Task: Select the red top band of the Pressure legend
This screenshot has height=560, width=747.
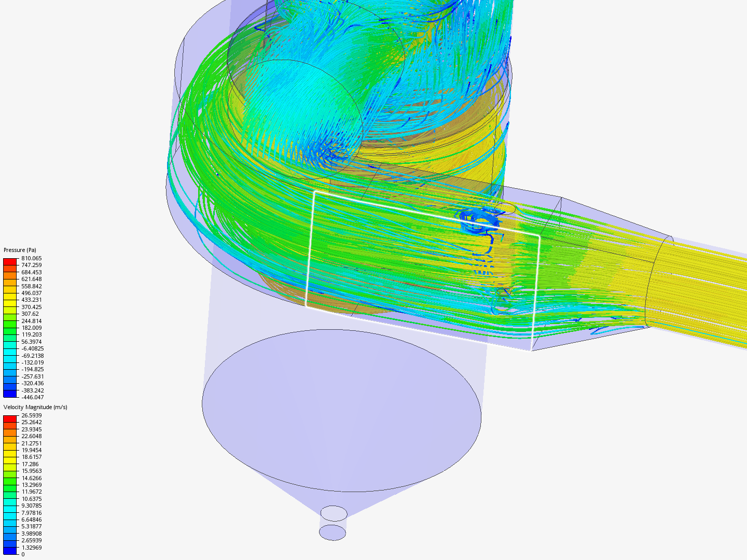Action: point(10,261)
